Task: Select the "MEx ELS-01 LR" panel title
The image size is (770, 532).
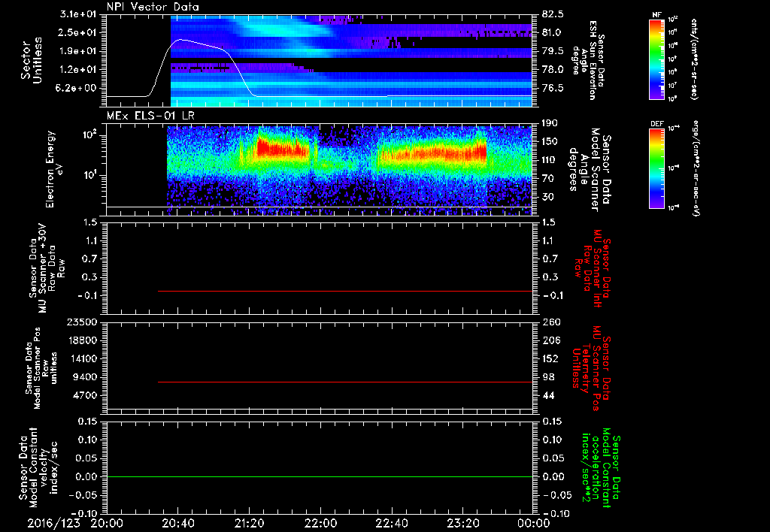Action: (150, 116)
